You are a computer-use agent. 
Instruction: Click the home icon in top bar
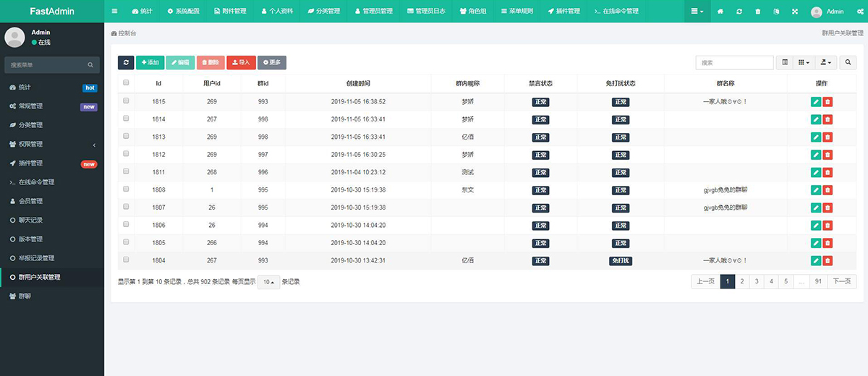[720, 12]
